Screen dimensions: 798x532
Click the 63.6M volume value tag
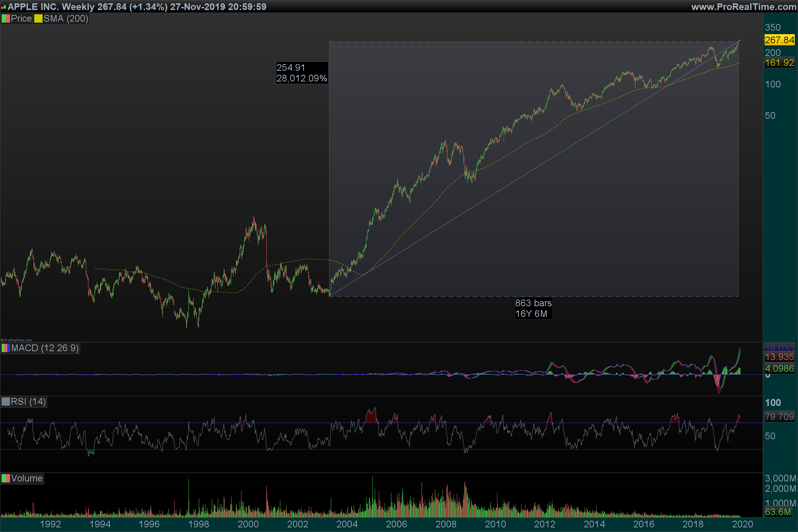(x=778, y=512)
